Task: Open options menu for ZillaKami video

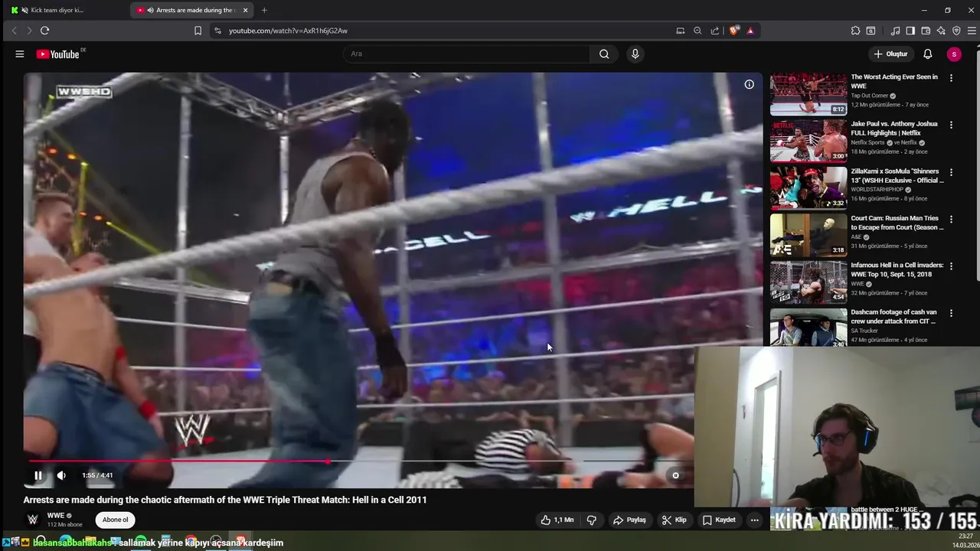Action: click(x=951, y=172)
